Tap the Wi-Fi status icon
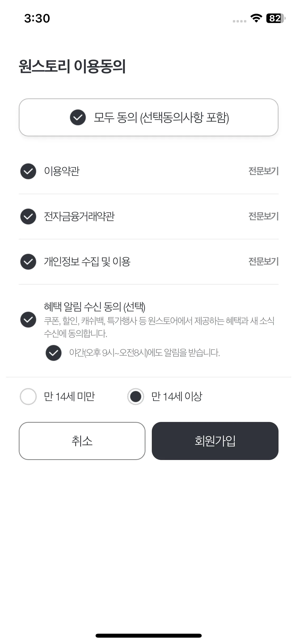Viewport: 297px width, 644px height. (256, 18)
